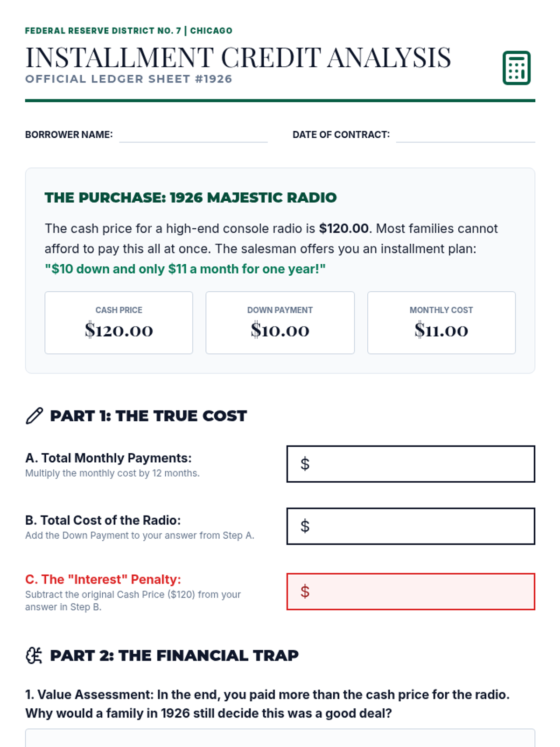Click the green installment plan quote
Viewport: 560px width, 747px height.
click(x=185, y=269)
